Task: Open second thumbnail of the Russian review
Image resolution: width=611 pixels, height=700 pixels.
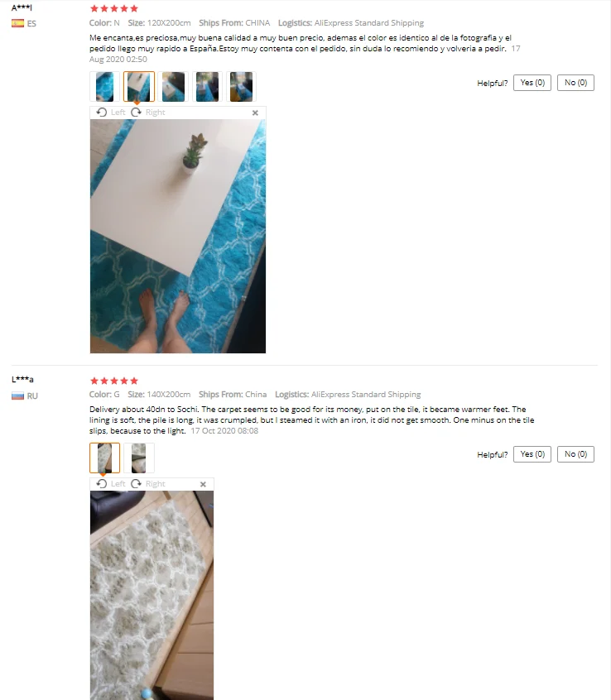Action: coord(139,458)
